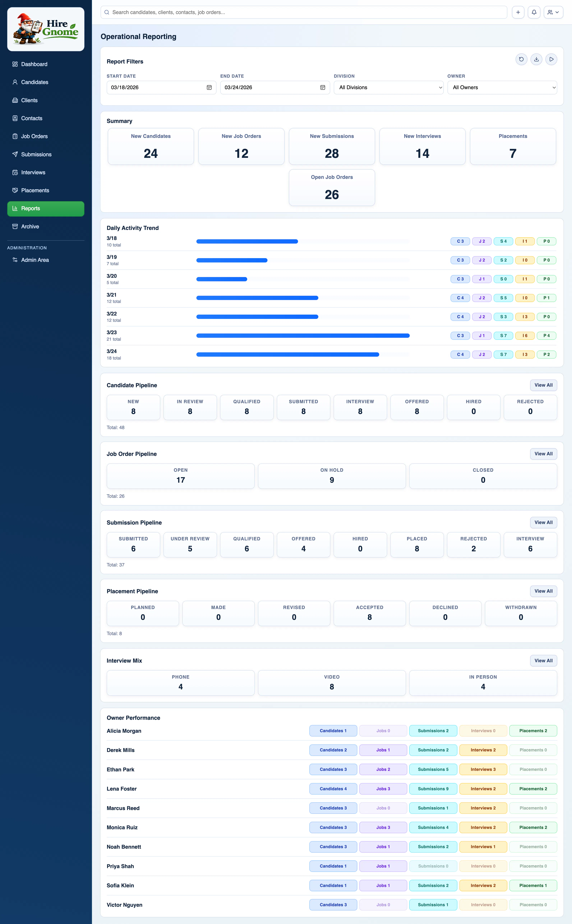Click View All in Interview Mix
The image size is (572, 924).
pos(543,660)
